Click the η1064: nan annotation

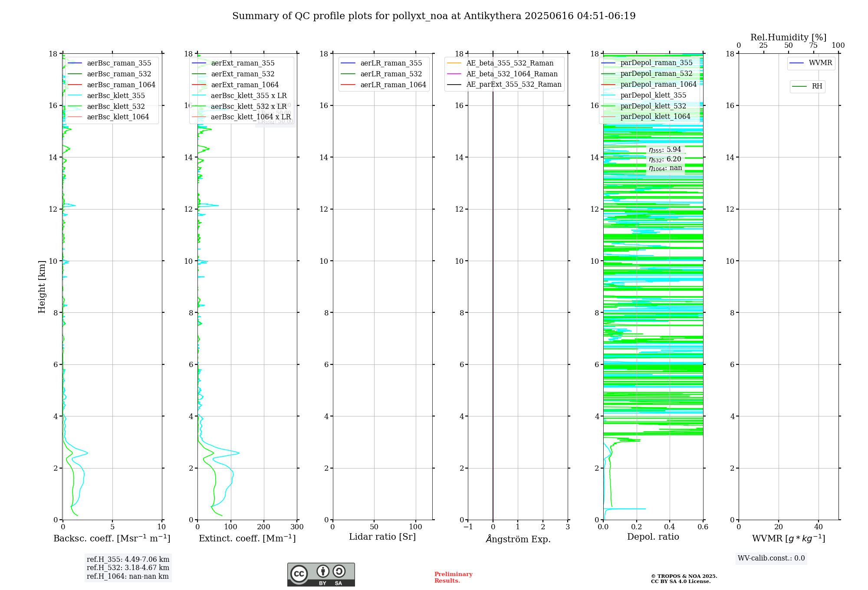[665, 168]
